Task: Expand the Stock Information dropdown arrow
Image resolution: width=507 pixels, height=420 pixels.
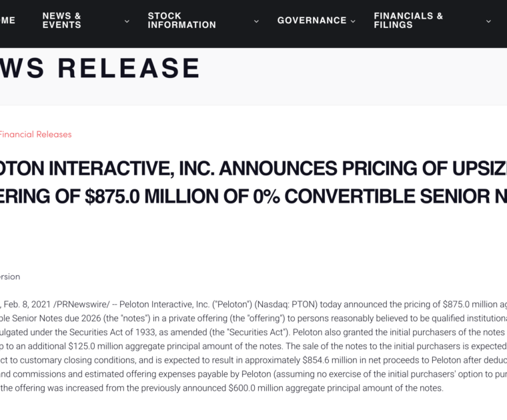Action: click(x=256, y=21)
